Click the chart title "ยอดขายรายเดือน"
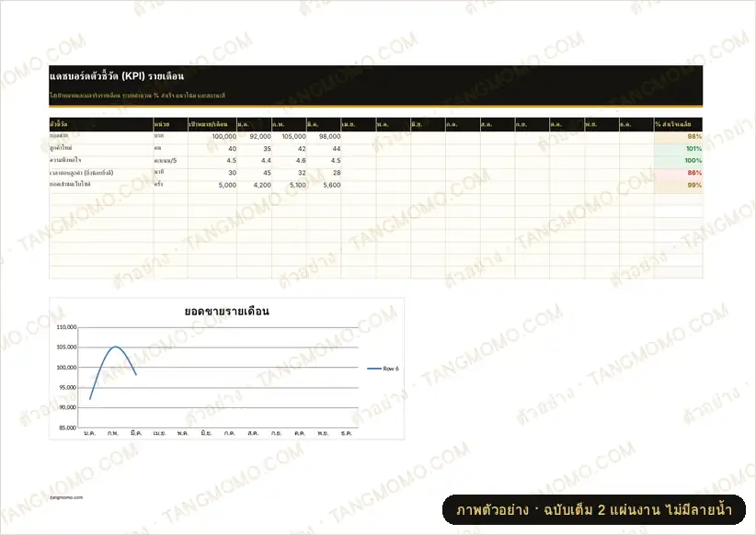The height and width of the screenshot is (535, 756). [x=226, y=312]
